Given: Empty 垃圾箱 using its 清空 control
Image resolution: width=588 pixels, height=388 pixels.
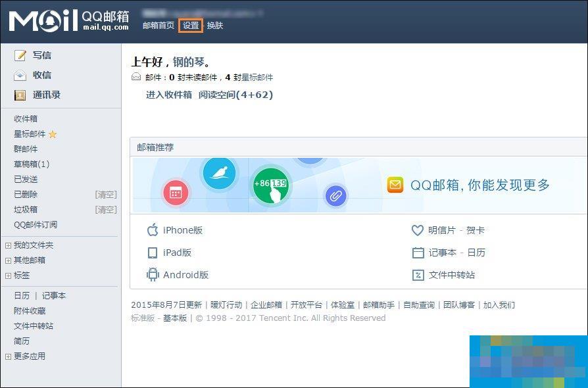Looking at the screenshot, I should [105, 209].
